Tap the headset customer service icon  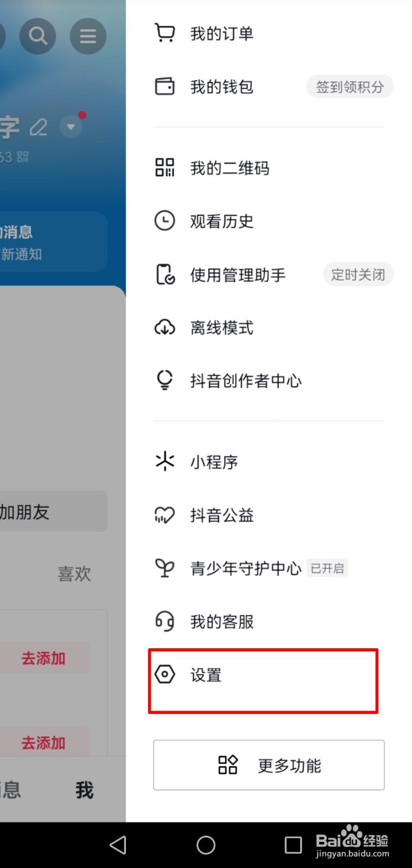tap(164, 621)
